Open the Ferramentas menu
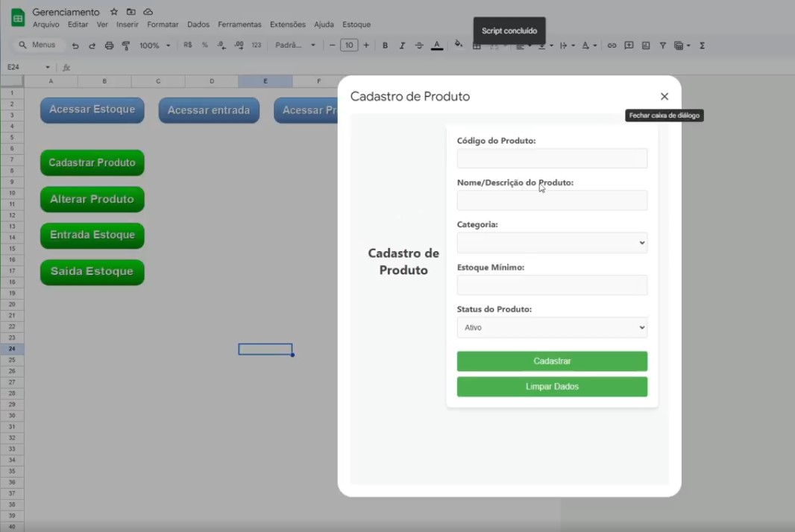This screenshot has width=795, height=532. pyautogui.click(x=239, y=25)
